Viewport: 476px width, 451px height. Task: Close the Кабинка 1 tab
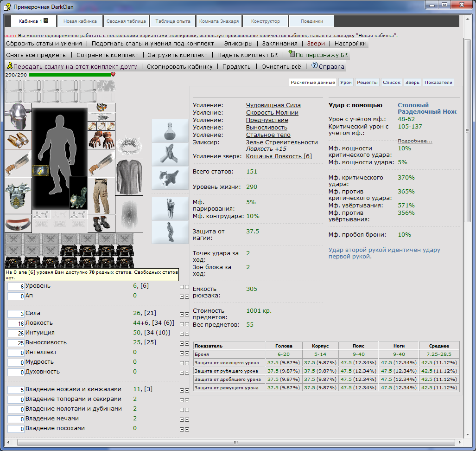point(46,21)
